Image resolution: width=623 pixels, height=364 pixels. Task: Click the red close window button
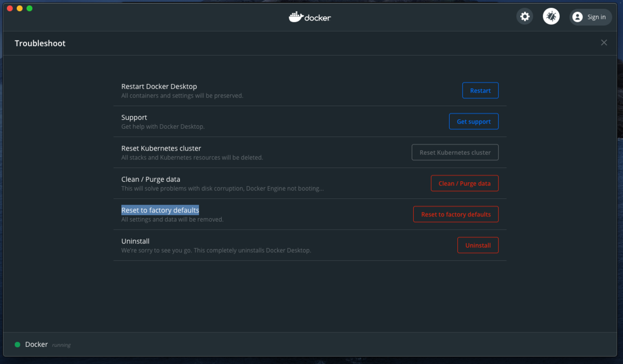10,8
